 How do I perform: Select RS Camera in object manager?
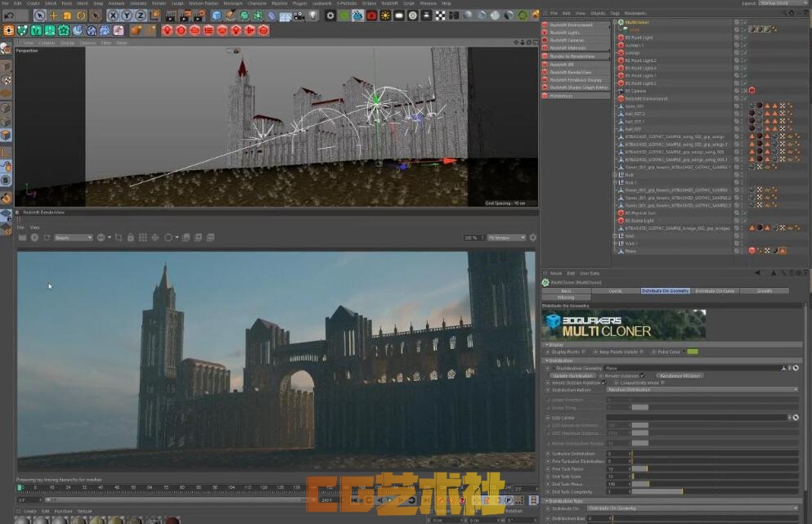(635, 91)
